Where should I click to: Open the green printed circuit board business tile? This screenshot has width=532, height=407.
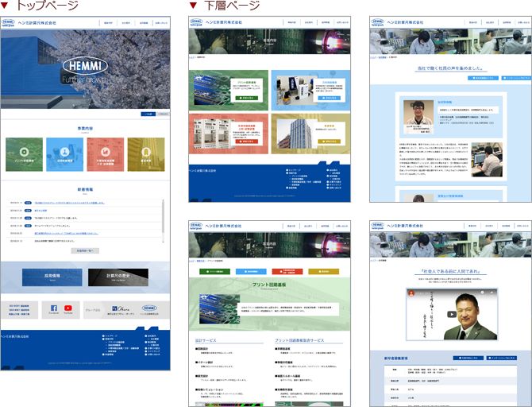click(x=24, y=154)
